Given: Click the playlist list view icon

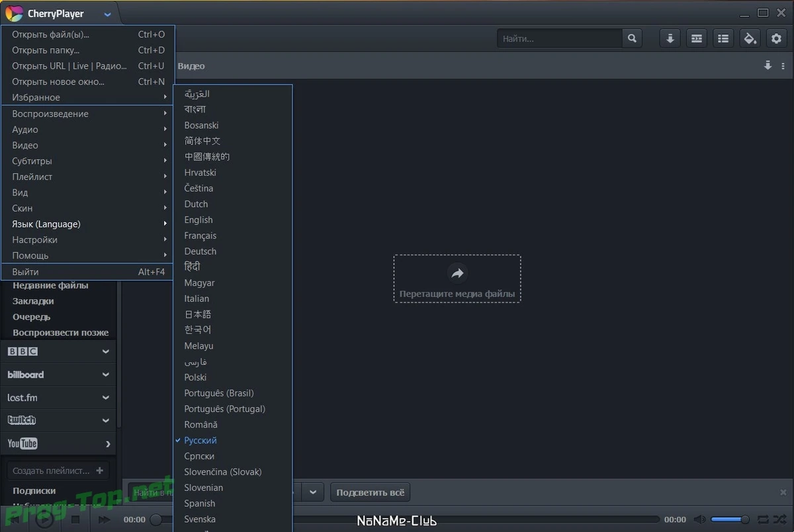Looking at the screenshot, I should pyautogui.click(x=723, y=38).
